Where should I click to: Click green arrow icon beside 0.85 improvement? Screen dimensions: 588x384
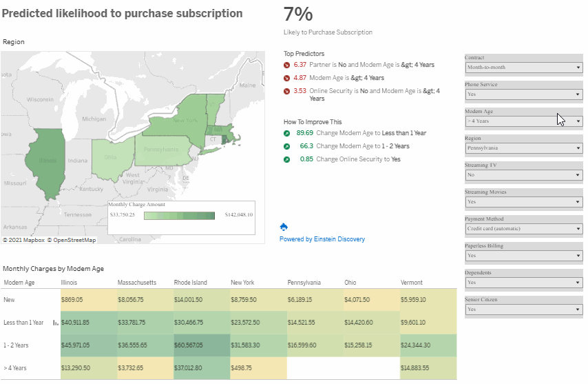click(x=286, y=159)
